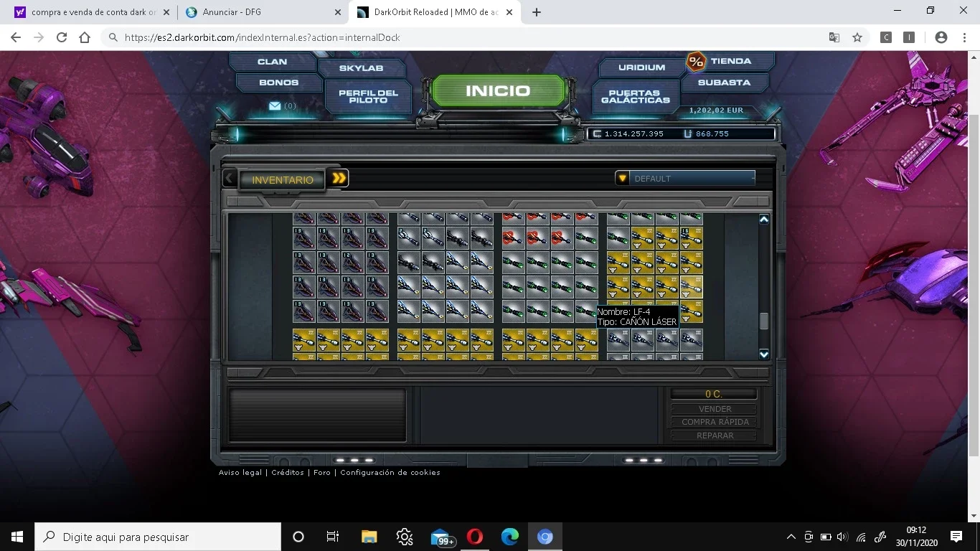Click the TIENDA percent discount badge
Image resolution: width=980 pixels, height=551 pixels.
[x=696, y=62]
